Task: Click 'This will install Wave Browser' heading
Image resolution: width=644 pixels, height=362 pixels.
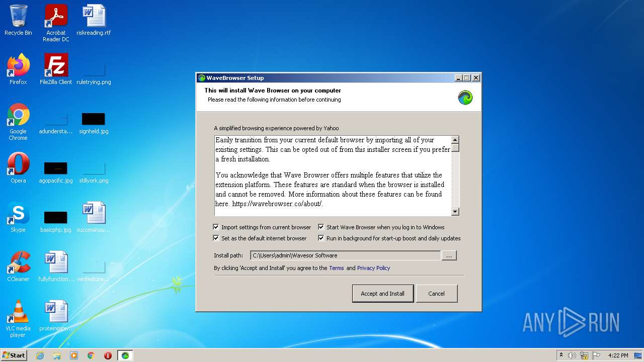Action: click(x=273, y=90)
